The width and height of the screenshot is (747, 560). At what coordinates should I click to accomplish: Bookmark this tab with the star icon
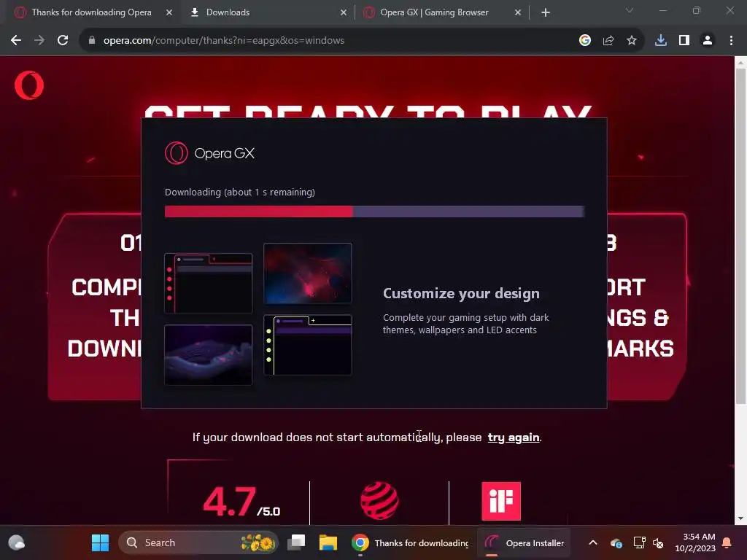coord(632,41)
